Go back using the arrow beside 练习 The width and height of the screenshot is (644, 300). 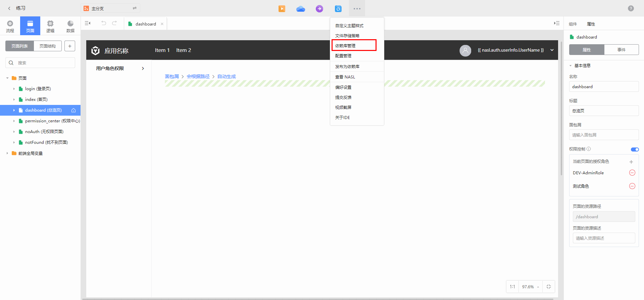[x=9, y=8]
